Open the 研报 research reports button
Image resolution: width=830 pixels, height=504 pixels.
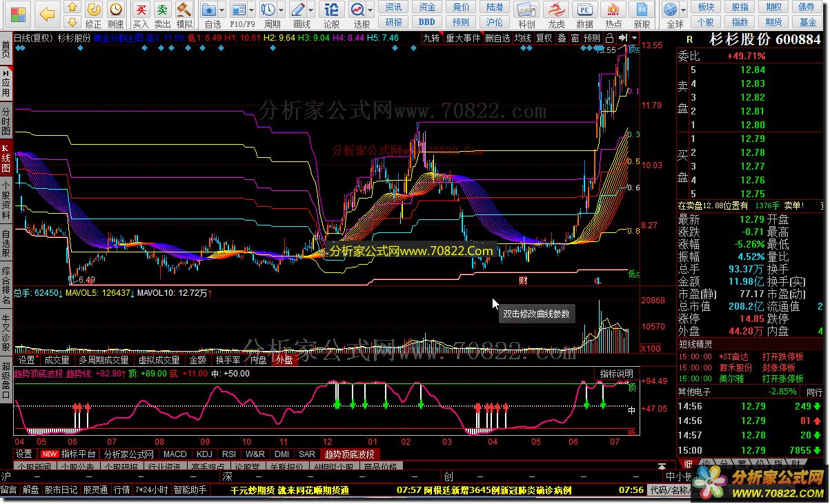pyautogui.click(x=393, y=22)
